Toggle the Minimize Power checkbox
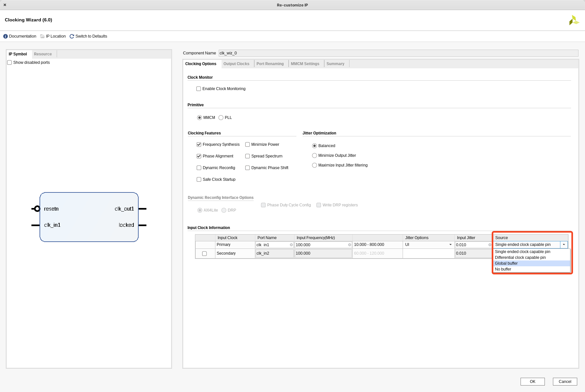This screenshot has width=585, height=392. (247, 144)
